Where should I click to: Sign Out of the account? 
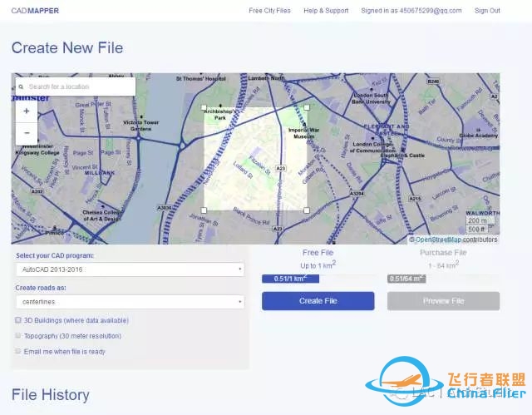487,11
